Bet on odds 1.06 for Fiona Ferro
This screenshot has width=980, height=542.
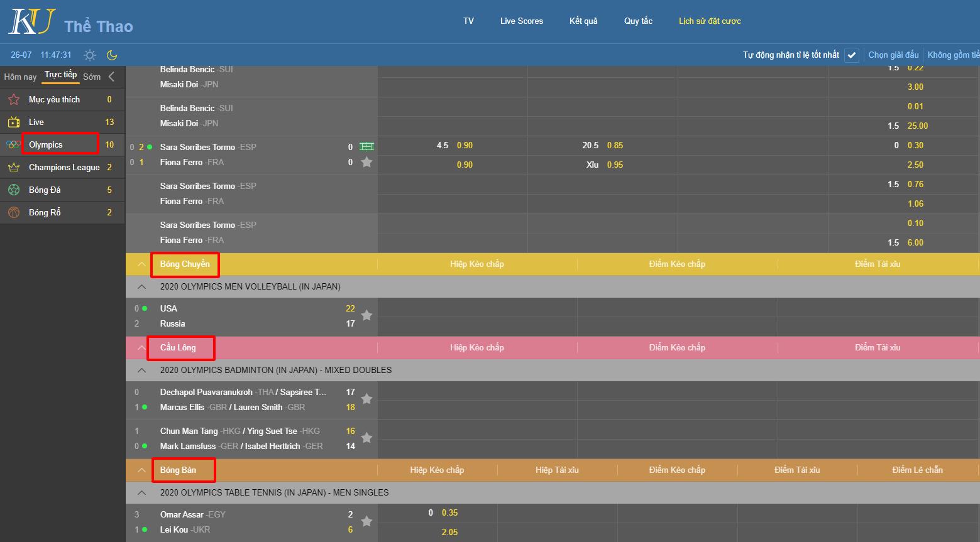[915, 203]
